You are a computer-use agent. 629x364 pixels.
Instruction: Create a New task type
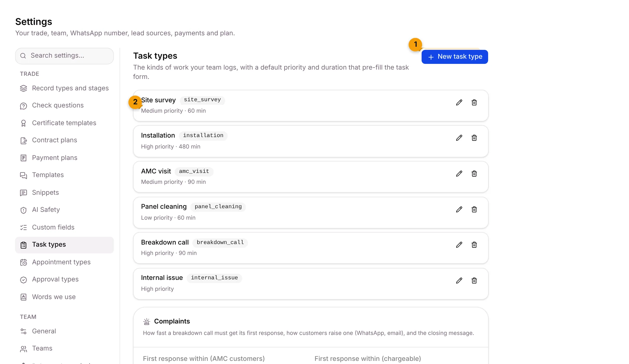(455, 57)
